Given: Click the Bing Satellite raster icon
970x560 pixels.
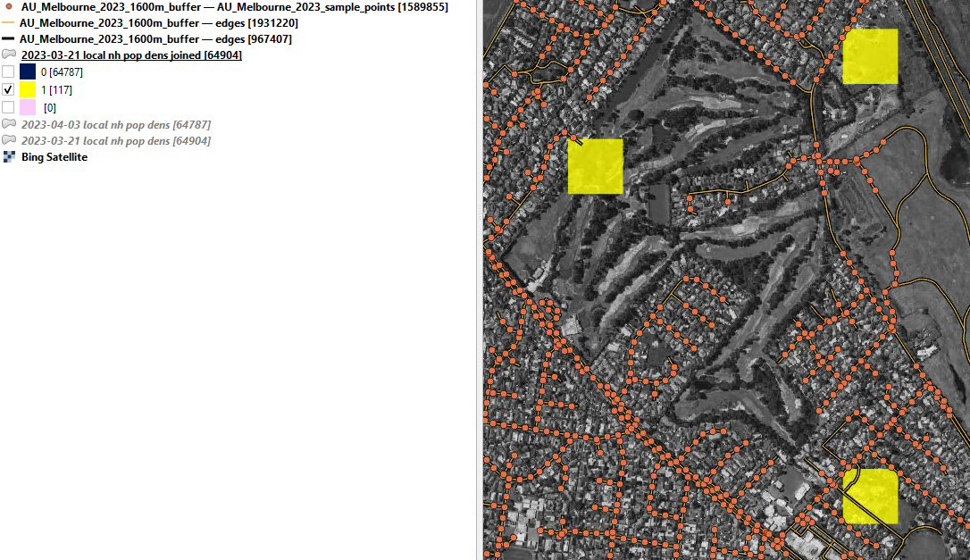Looking at the screenshot, I should [x=9, y=157].
